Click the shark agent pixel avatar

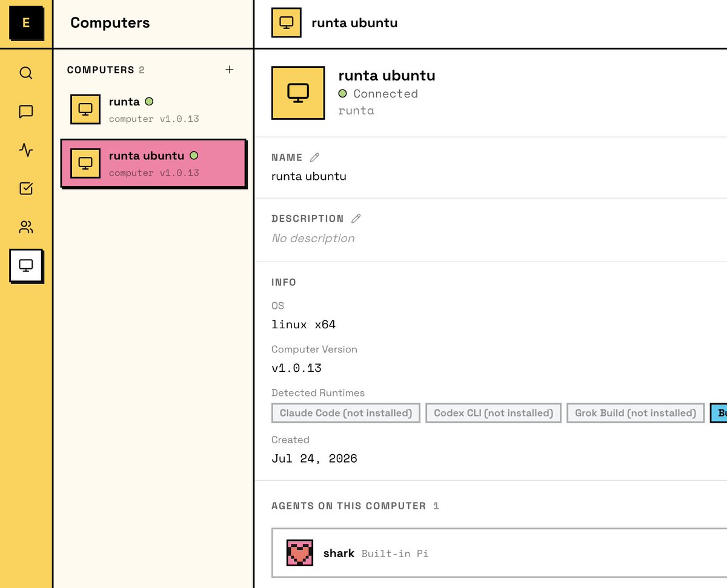pyautogui.click(x=299, y=553)
